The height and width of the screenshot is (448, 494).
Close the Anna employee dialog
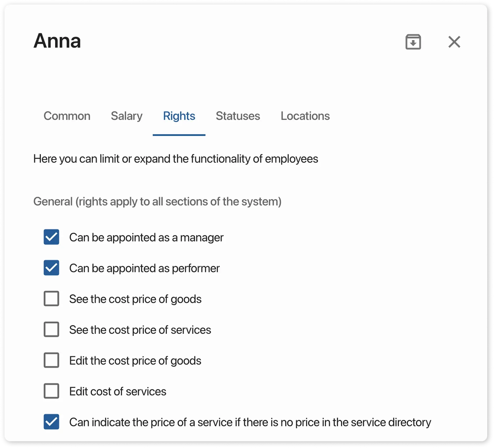point(454,42)
